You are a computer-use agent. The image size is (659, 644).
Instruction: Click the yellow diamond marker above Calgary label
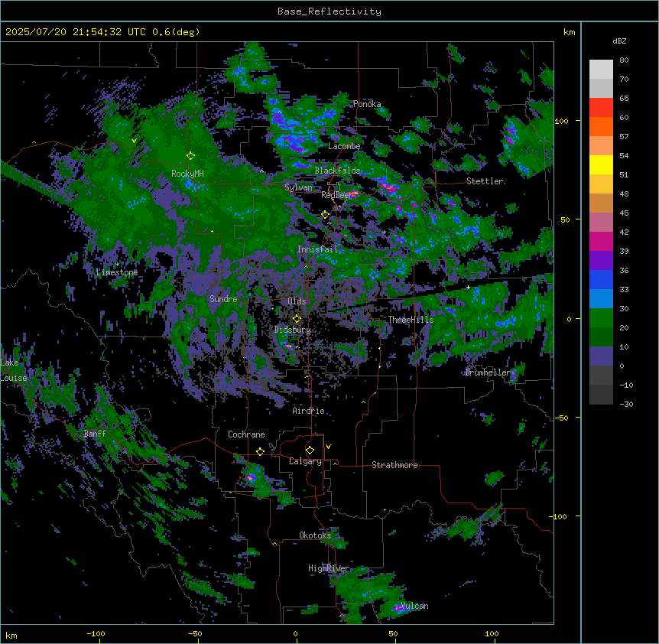click(310, 450)
